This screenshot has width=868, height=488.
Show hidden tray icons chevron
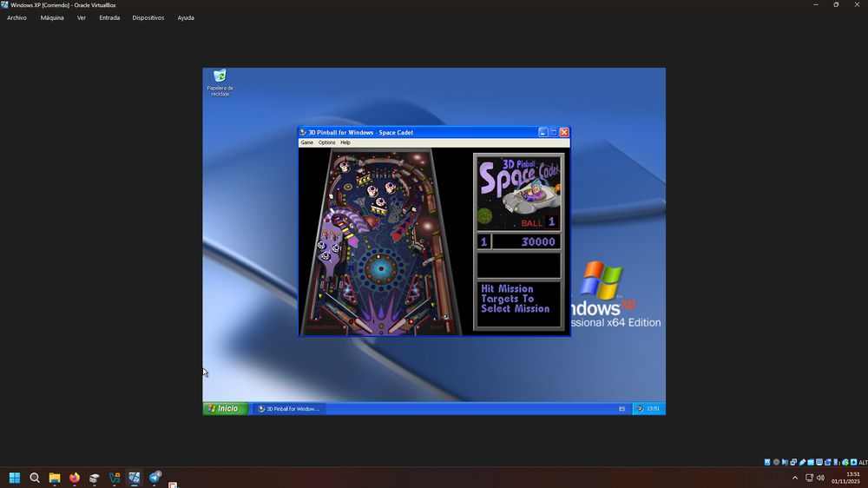point(795,478)
